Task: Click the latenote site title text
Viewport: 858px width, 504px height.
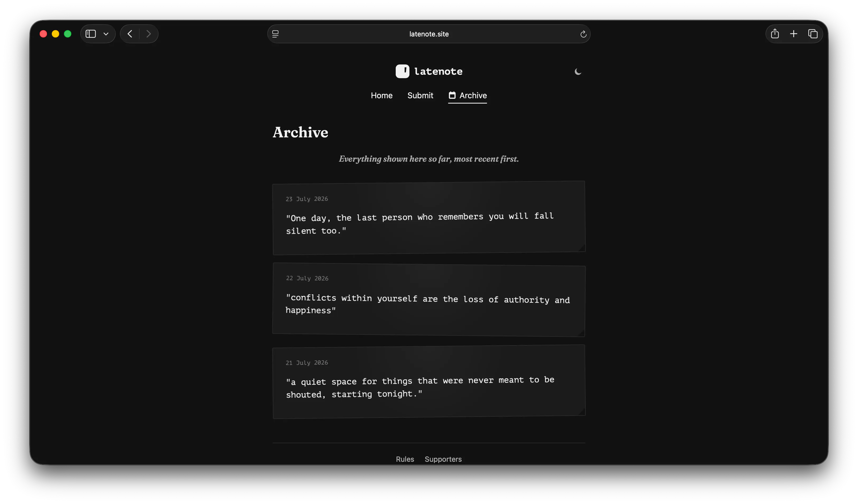Action: (438, 71)
